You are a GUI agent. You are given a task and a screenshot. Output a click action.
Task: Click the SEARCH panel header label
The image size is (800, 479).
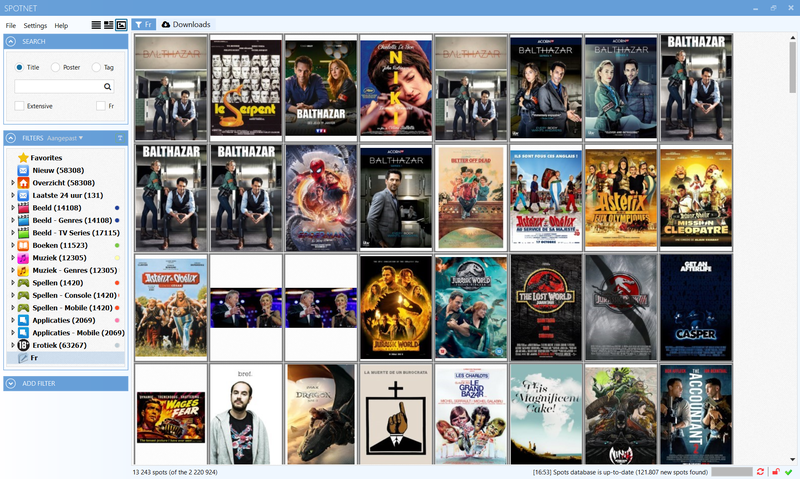coord(34,41)
